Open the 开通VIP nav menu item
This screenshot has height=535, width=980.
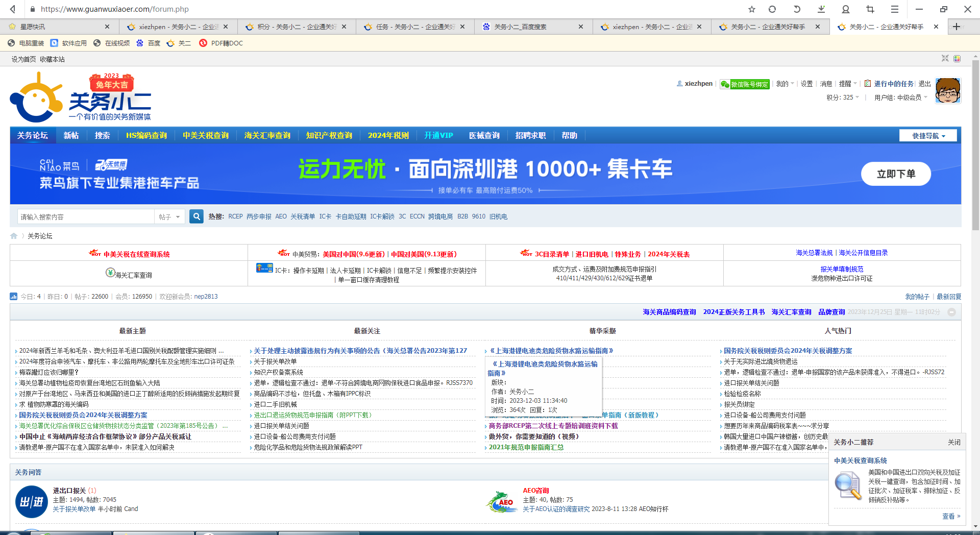(x=438, y=135)
